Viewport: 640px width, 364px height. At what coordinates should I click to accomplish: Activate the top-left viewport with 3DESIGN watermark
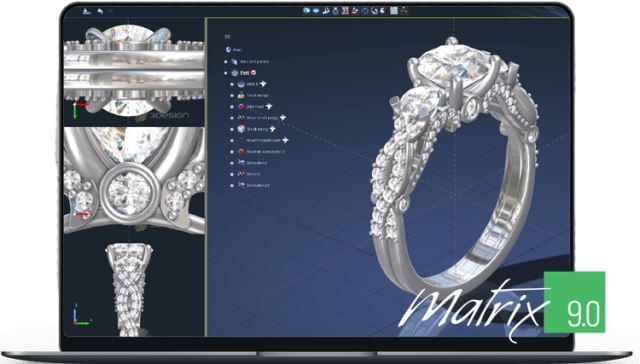click(x=134, y=73)
